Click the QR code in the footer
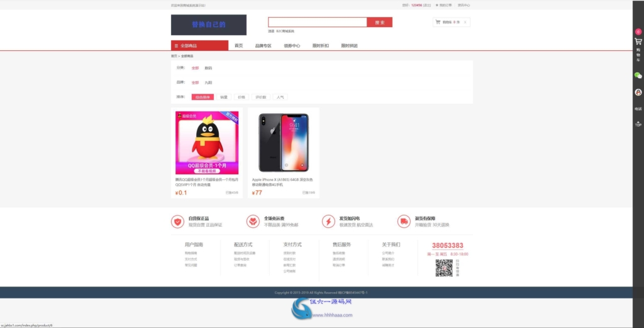The image size is (644, 328). pos(444,268)
